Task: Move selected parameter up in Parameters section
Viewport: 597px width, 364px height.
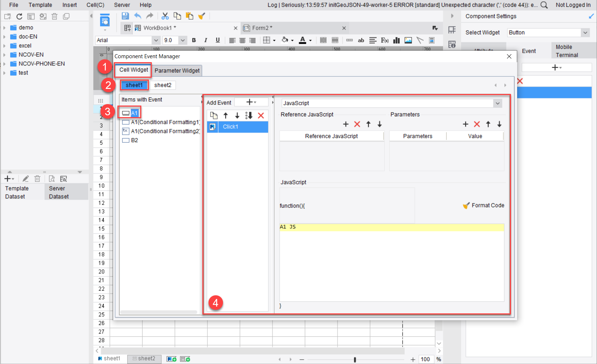Action: pyautogui.click(x=488, y=124)
